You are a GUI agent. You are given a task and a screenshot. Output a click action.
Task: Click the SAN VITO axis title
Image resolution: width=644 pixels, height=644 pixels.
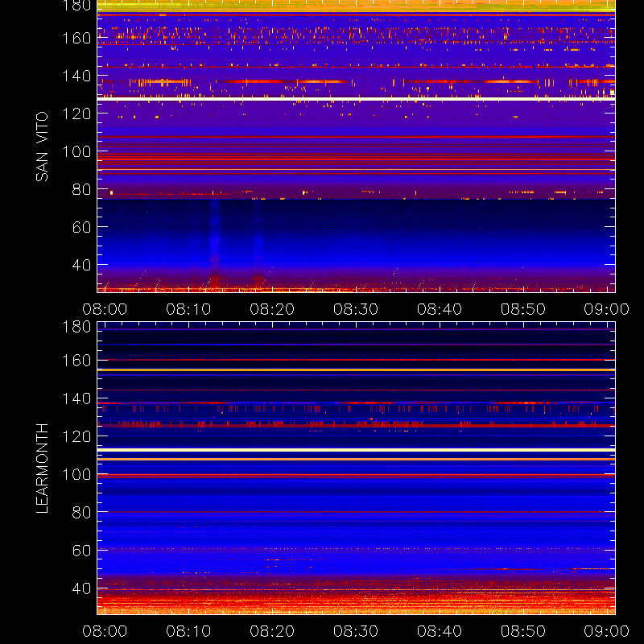42,147
